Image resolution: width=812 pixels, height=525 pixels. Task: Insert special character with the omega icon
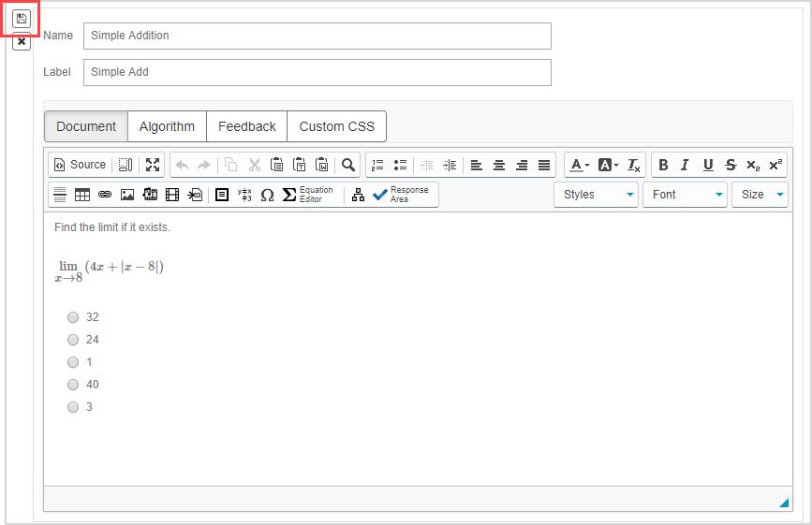(267, 195)
